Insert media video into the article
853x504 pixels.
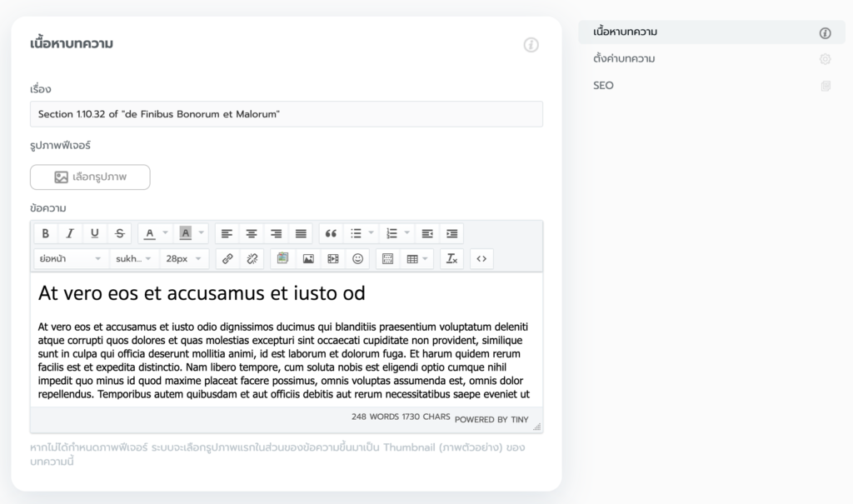click(332, 259)
